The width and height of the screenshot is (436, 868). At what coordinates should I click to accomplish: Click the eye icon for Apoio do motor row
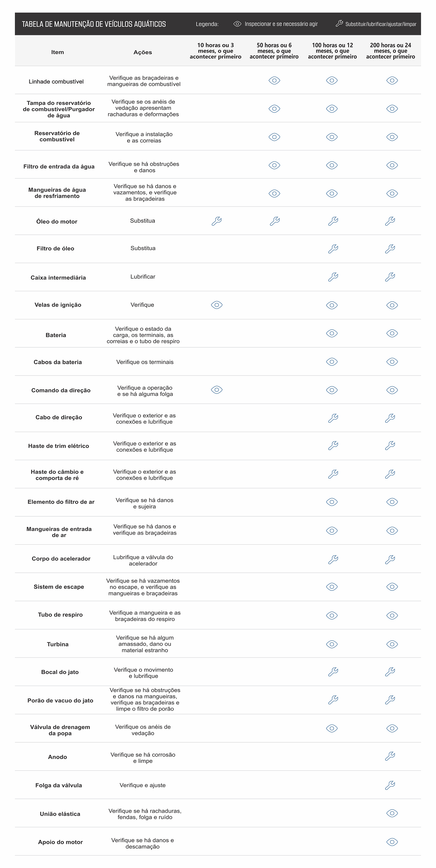392,842
